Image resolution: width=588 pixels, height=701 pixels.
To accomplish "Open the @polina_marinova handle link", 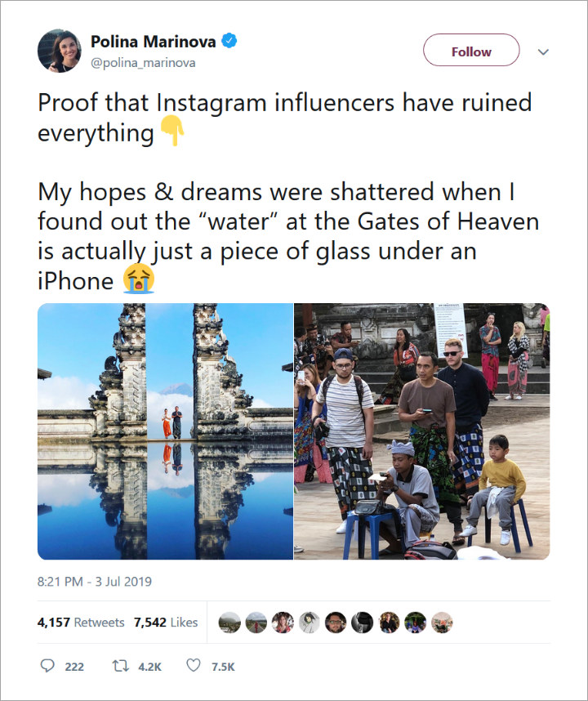I will pyautogui.click(x=143, y=63).
